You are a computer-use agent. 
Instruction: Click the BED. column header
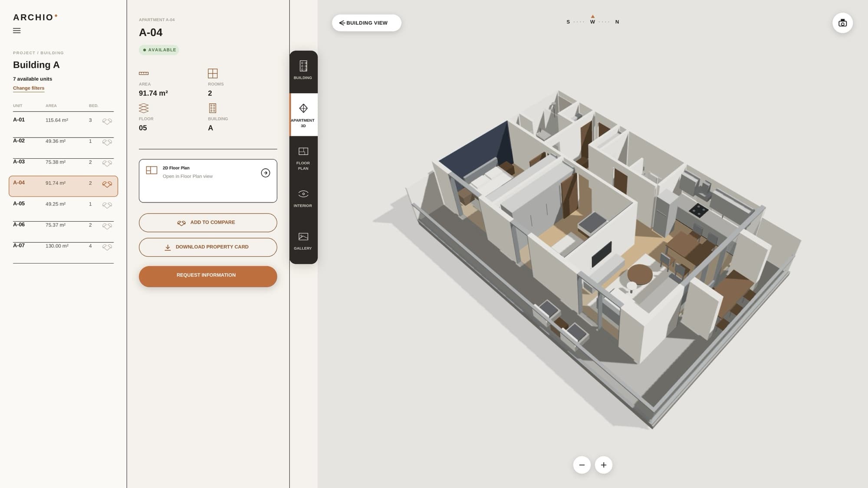coord(94,106)
